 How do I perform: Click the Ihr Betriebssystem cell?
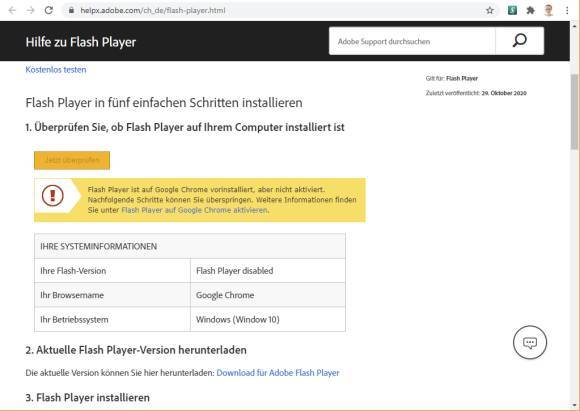112,320
